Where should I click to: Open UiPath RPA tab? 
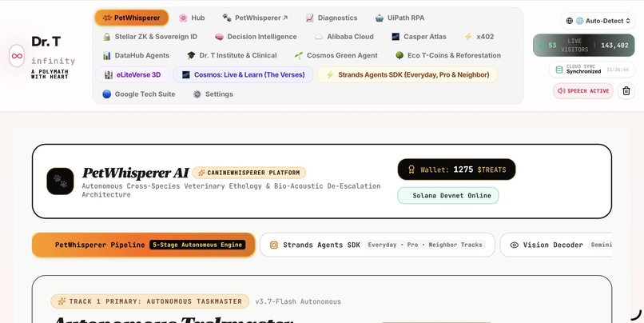point(400,18)
